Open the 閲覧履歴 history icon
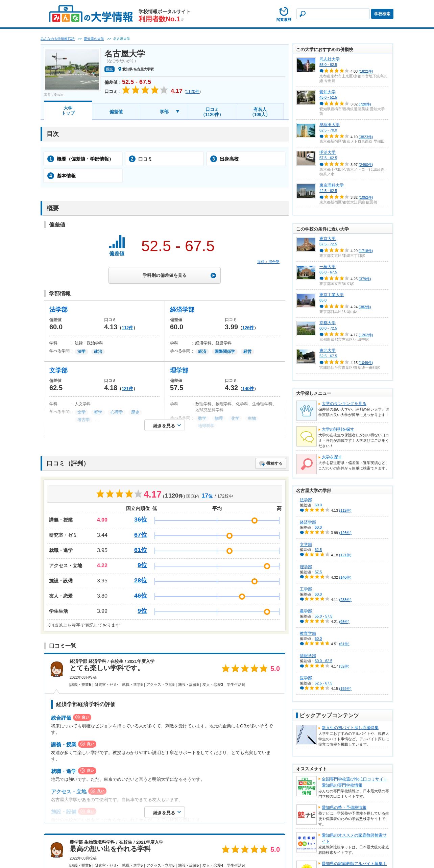434x868 pixels. click(x=284, y=14)
